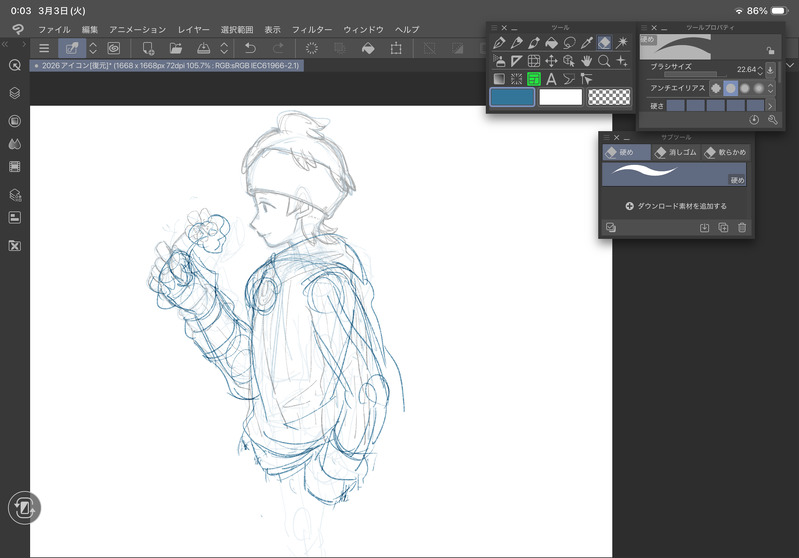Click the Undo arrow in command bar
799x558 pixels.
pyautogui.click(x=250, y=48)
